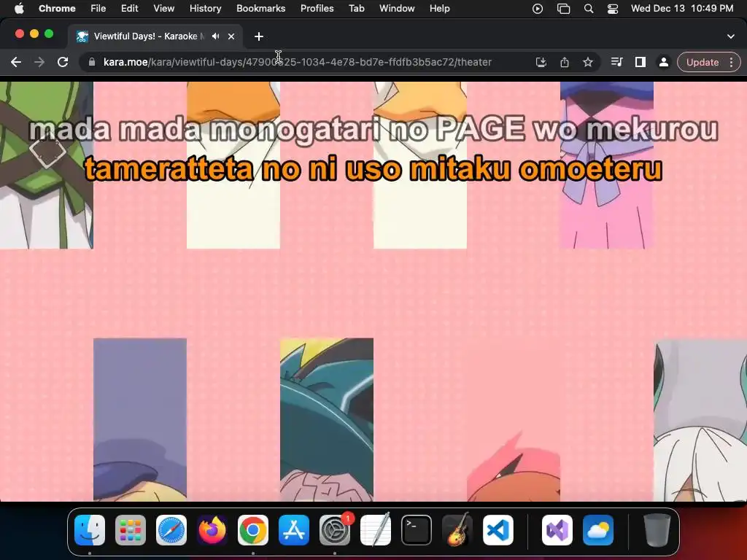
Task: Open a new tab
Action: tap(259, 36)
